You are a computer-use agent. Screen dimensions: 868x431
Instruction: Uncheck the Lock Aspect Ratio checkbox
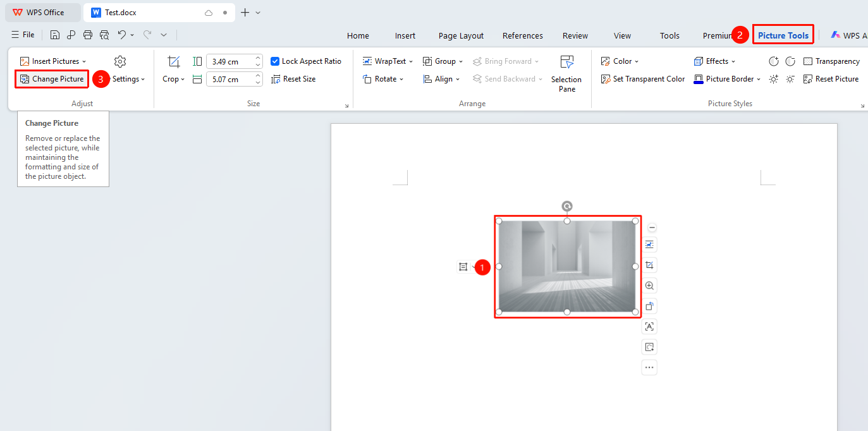pos(275,61)
